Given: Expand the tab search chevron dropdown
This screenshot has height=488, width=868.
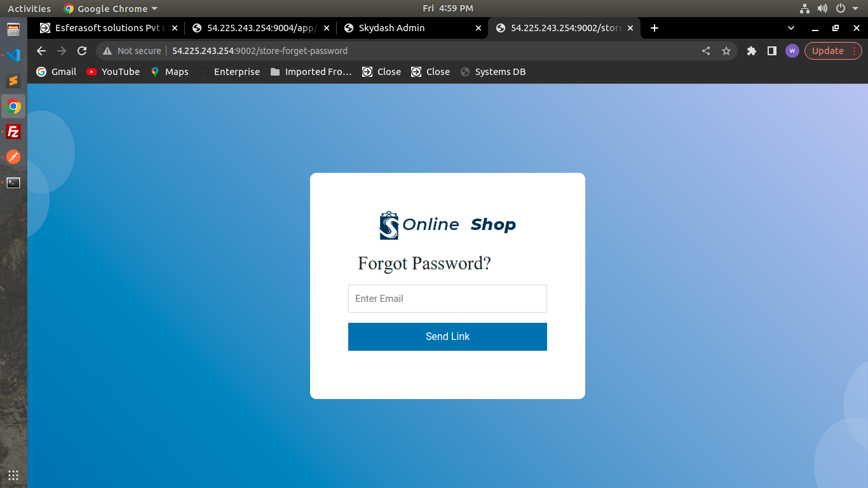Looking at the screenshot, I should [791, 28].
